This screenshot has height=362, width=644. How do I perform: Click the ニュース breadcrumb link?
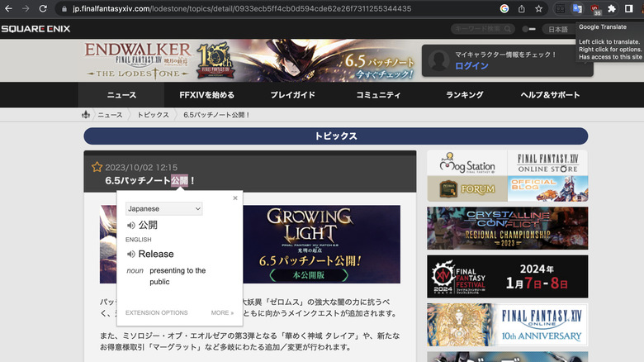click(x=110, y=115)
